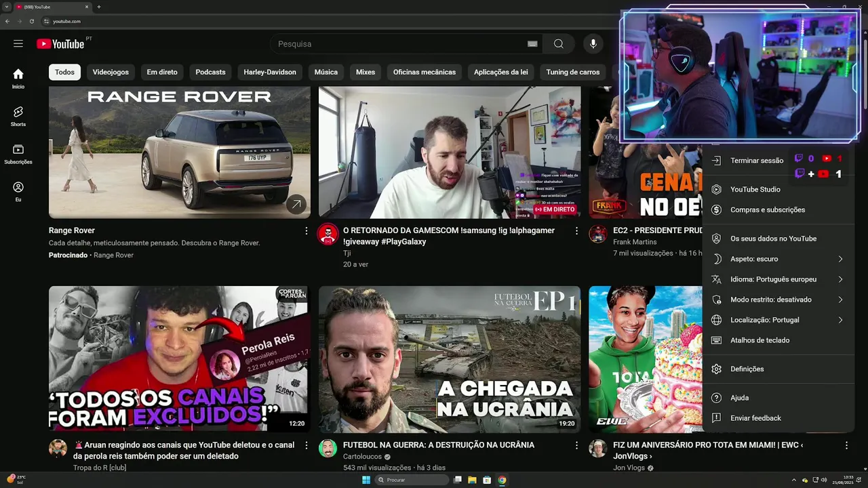868x488 pixels.
Task: Open the Windows taskbar search box
Action: pos(412,480)
